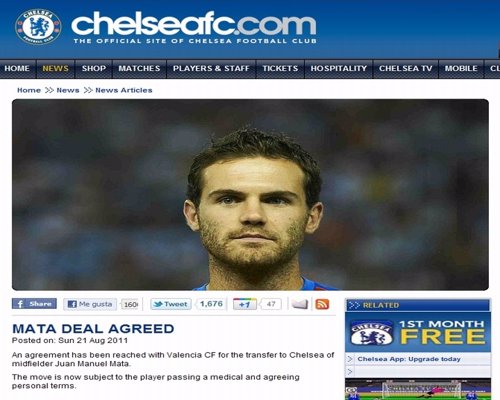Click the 1st Month Free banner
500x400 pixels.
click(x=418, y=332)
